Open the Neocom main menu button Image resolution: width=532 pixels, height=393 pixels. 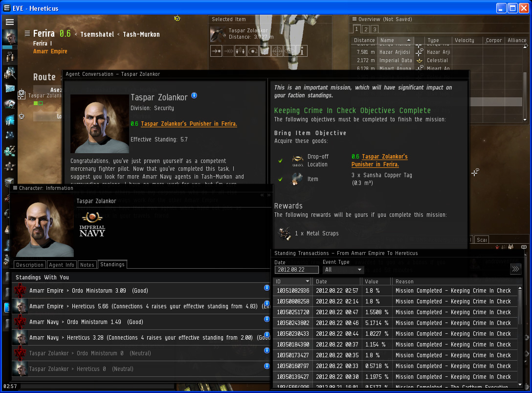(x=9, y=22)
